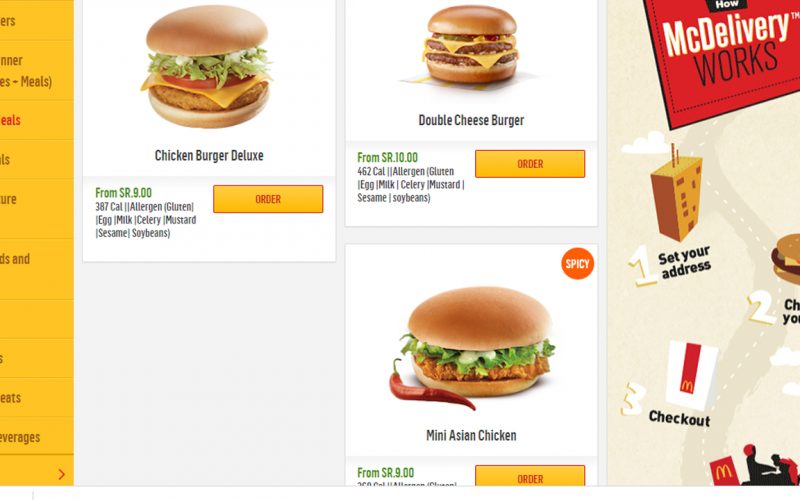Order the Chicken Burger Deluxe
Viewport: 800px width, 500px height.
click(268, 199)
